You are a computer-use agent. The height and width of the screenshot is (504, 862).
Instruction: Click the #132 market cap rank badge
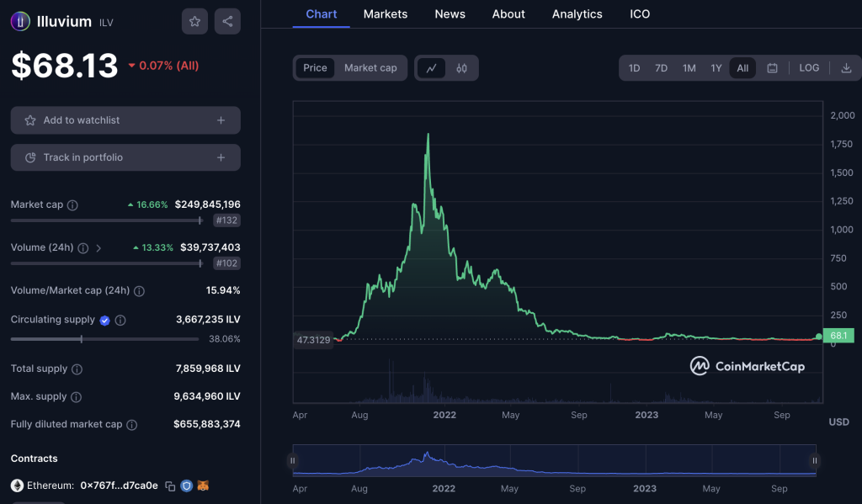(x=227, y=220)
